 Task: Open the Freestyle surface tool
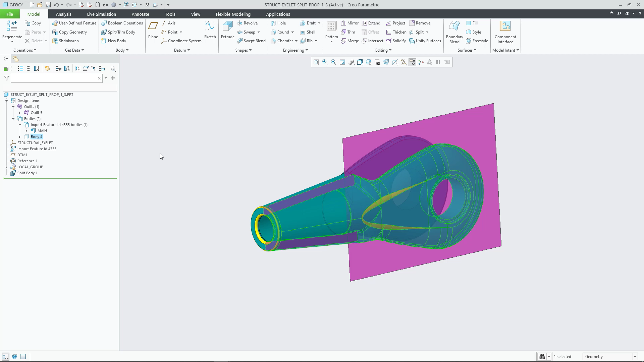pyautogui.click(x=477, y=41)
